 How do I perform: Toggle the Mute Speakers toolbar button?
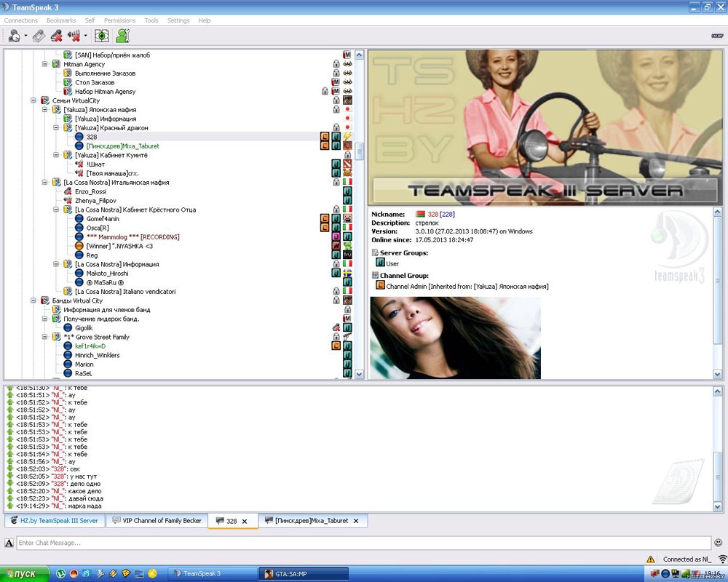click(x=74, y=35)
